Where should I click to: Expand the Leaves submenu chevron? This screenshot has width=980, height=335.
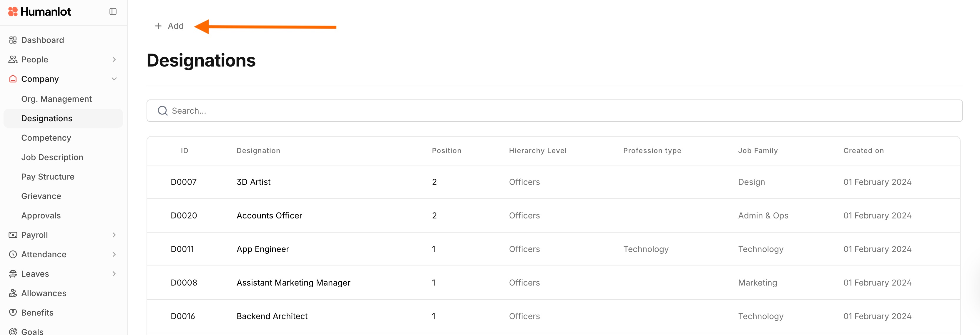click(114, 274)
